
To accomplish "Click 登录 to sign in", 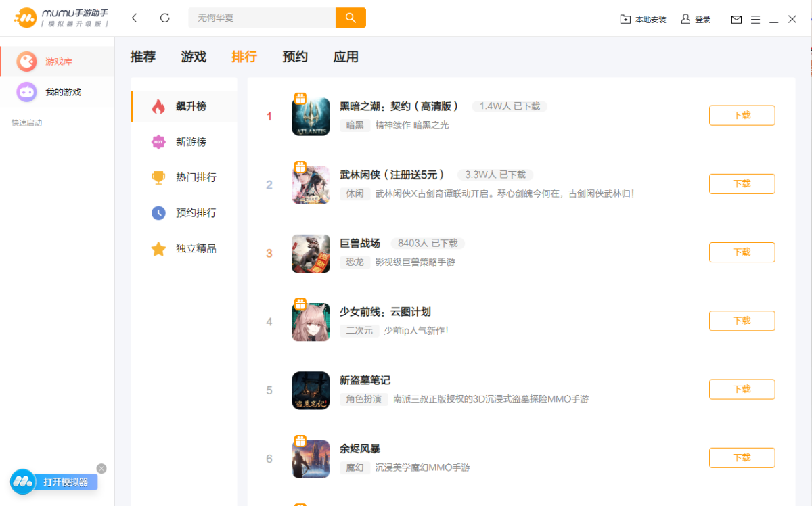I will (x=702, y=20).
